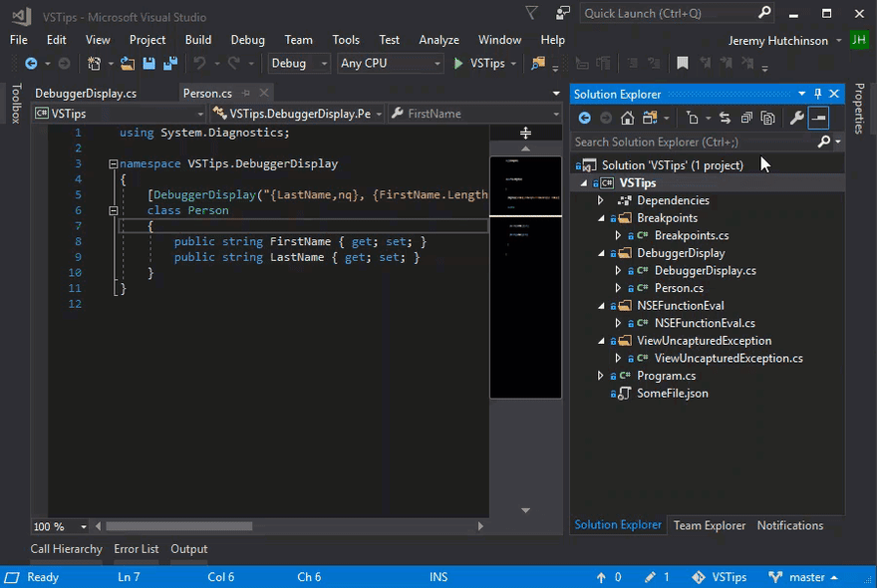Toggle auto-hide pin on Solution Explorer
The image size is (877, 588).
[x=818, y=94]
